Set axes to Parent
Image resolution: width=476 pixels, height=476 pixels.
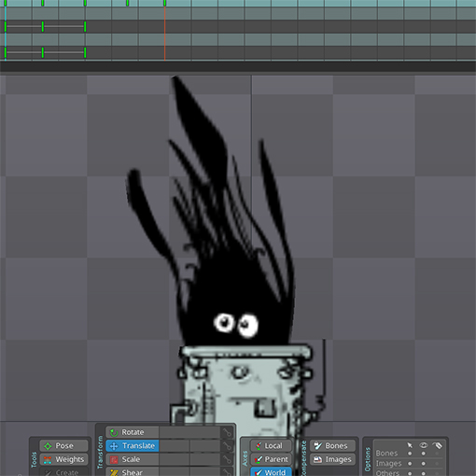point(271,459)
